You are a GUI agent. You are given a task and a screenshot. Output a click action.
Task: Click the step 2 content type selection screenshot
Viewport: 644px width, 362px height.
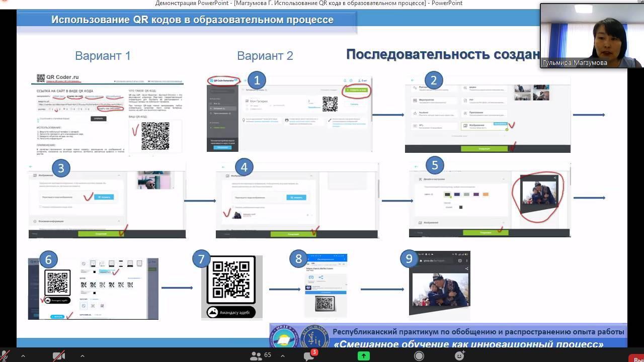(488, 115)
